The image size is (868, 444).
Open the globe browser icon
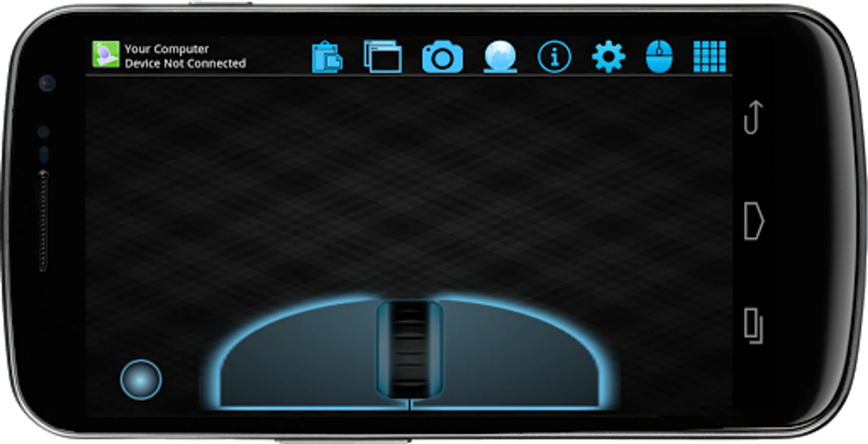click(x=500, y=57)
